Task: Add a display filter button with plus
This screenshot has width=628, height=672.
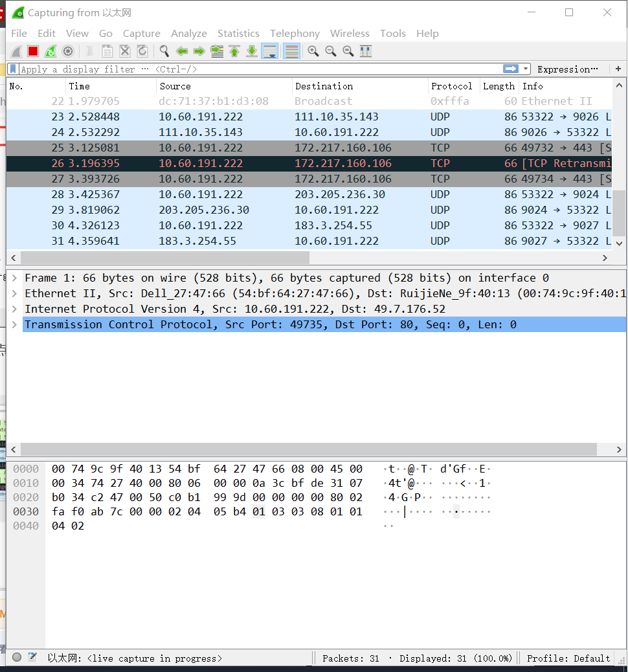Action: [618, 69]
